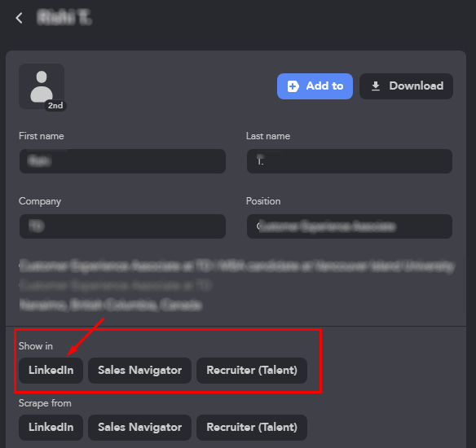The height and width of the screenshot is (448, 476).
Task: Show the profile in Recruiter (Talent)
Action: (252, 371)
